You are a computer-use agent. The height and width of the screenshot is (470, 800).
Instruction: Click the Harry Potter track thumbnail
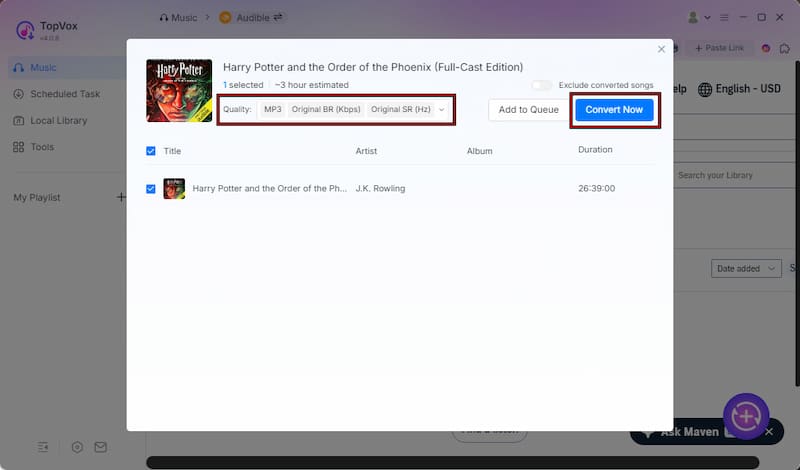(174, 189)
